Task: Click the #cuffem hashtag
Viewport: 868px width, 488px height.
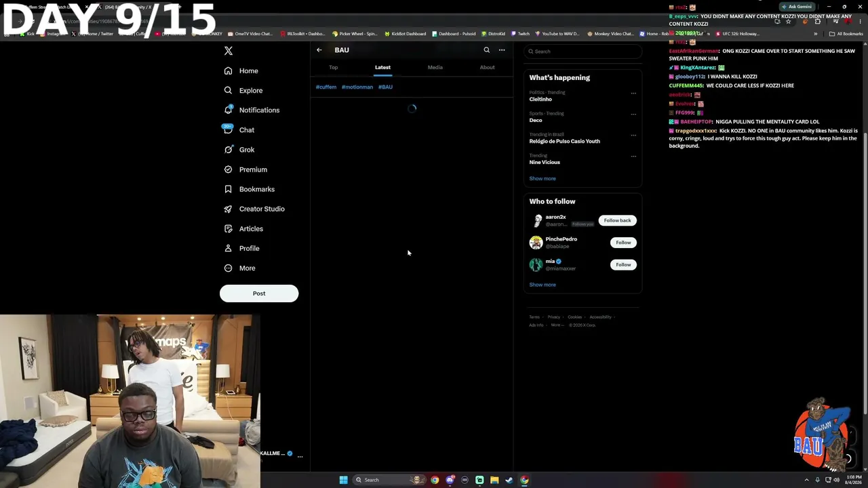Action: click(x=326, y=87)
